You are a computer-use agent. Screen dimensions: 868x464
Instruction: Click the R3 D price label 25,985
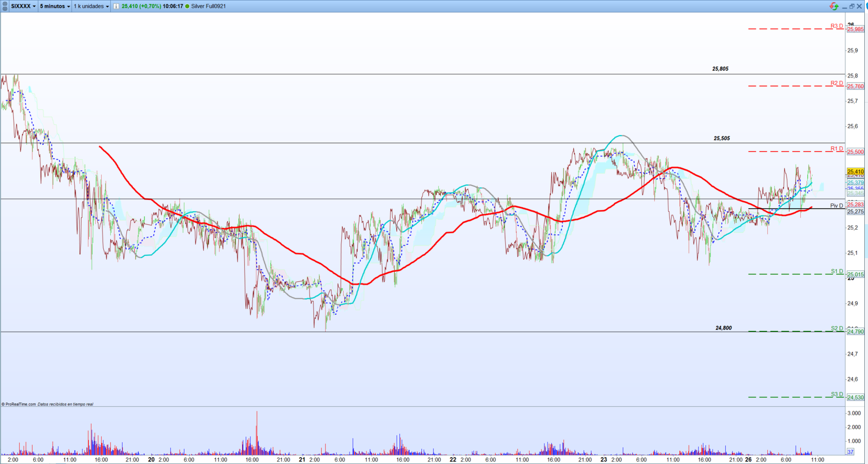[855, 29]
